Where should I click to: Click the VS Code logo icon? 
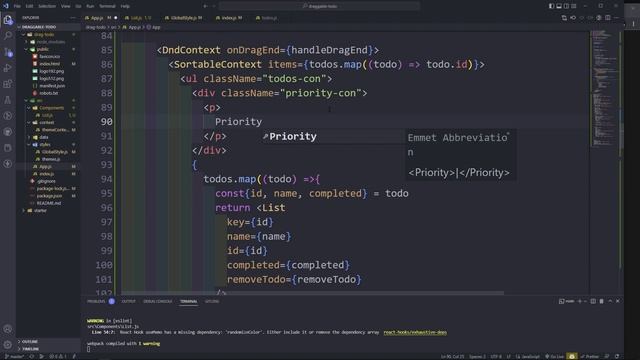pyautogui.click(x=6, y=6)
